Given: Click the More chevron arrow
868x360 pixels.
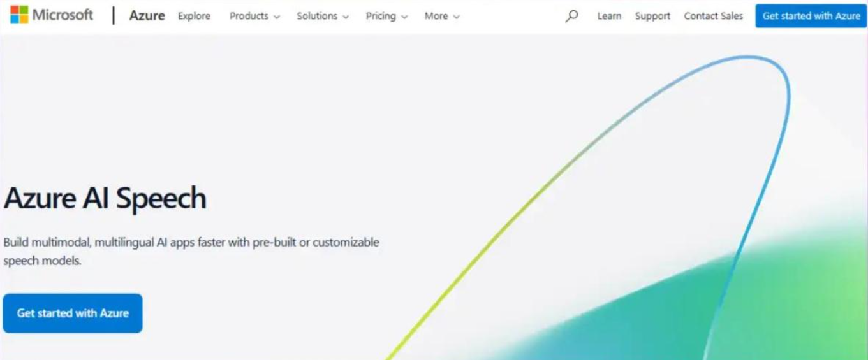Looking at the screenshot, I should click(x=456, y=17).
